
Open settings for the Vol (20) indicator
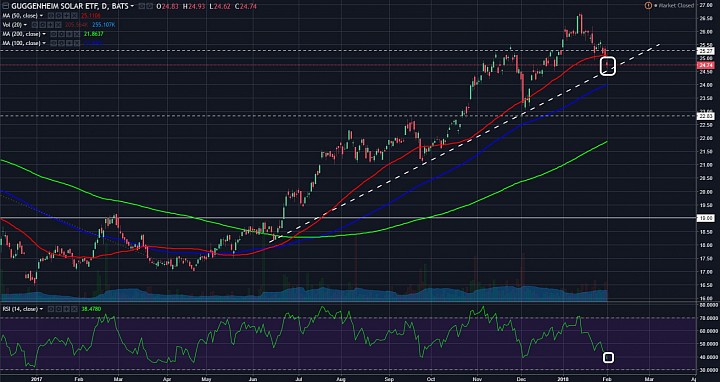[x=43, y=25]
